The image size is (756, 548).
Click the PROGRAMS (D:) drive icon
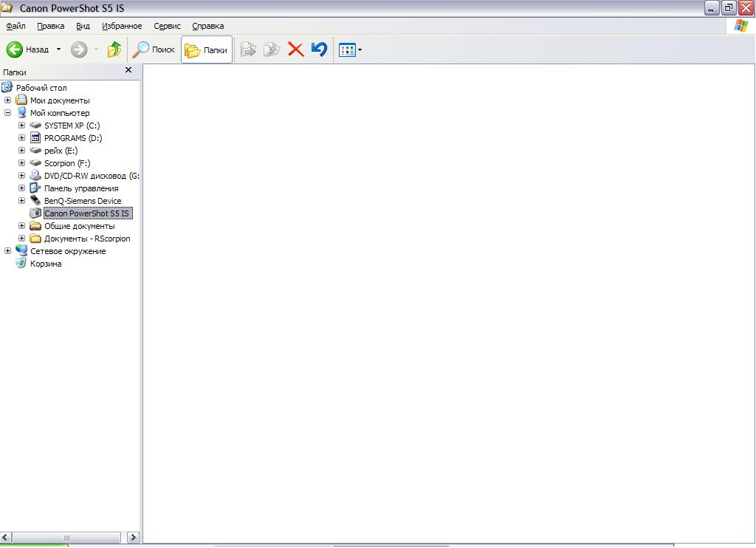35,138
